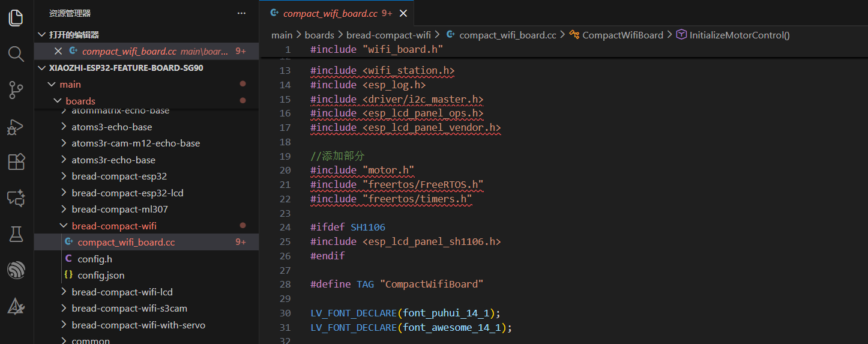
Task: Open the Source Control view
Action: coord(16,91)
